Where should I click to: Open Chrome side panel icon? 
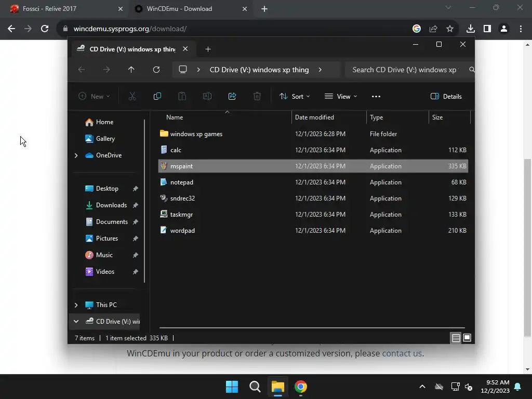coord(487,29)
